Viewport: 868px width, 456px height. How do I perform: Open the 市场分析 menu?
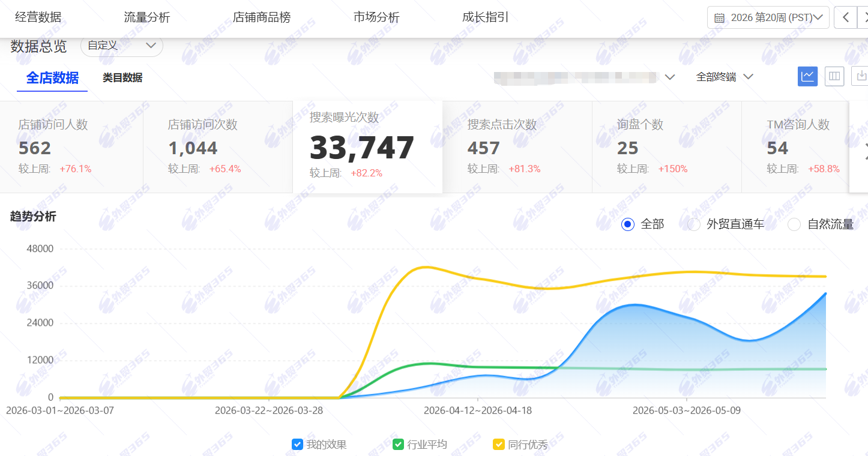[376, 17]
